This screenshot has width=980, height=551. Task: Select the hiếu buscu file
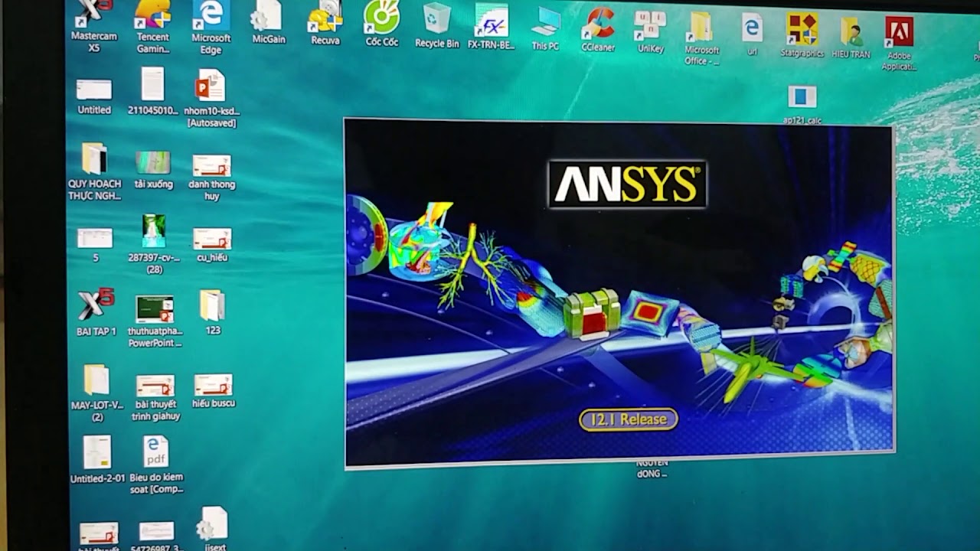214,391
